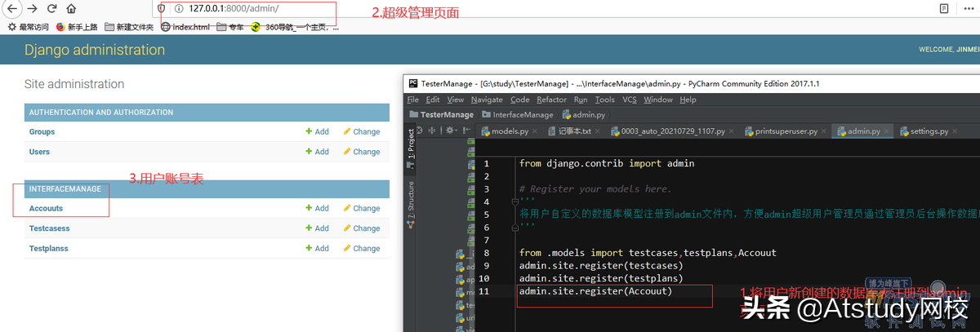Open PyCharm Refactor menu
Image resolution: width=980 pixels, height=332 pixels.
click(551, 100)
